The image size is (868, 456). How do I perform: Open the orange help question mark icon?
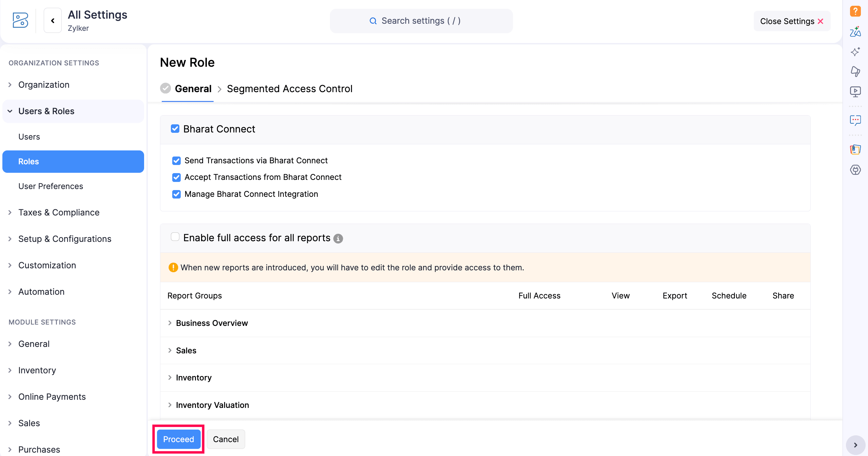(x=855, y=11)
